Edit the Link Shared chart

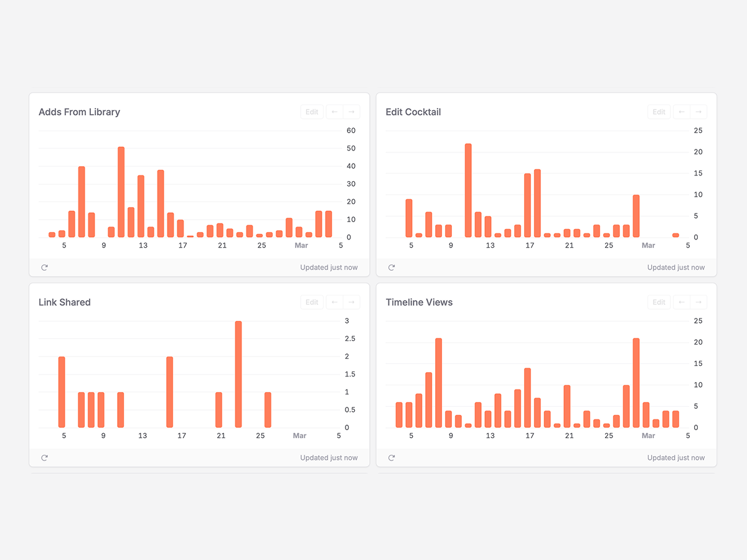pyautogui.click(x=312, y=302)
